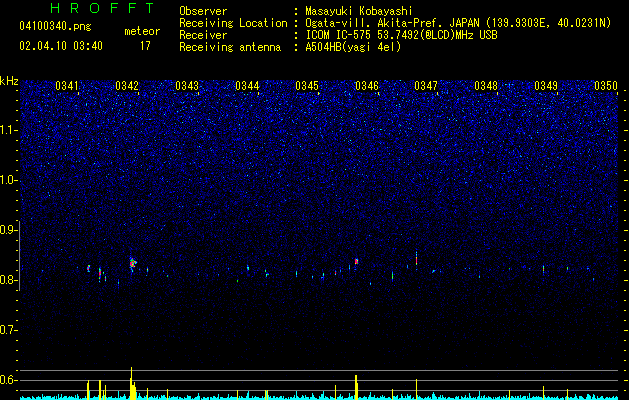The image size is (629, 400).
Task: Select antenna value A504HB(yagi 4el)
Action: (353, 47)
